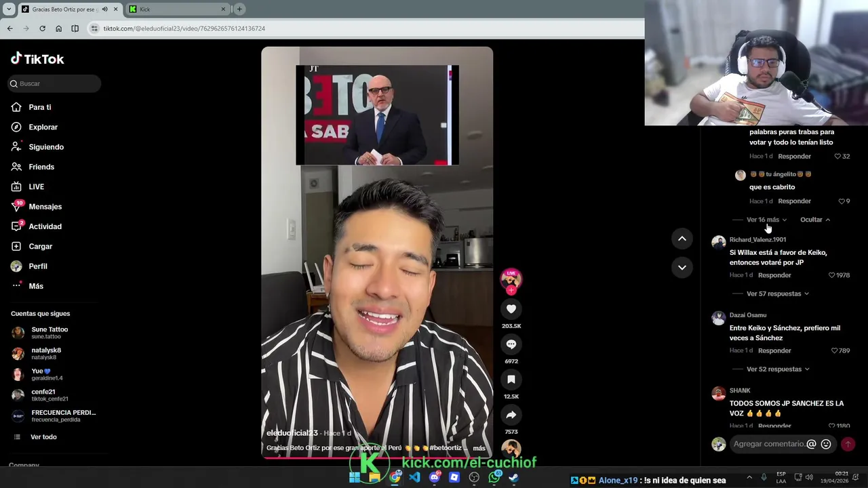The height and width of the screenshot is (488, 868).
Task: Reply to Richard_Valenz.1901 comment
Action: point(774,275)
